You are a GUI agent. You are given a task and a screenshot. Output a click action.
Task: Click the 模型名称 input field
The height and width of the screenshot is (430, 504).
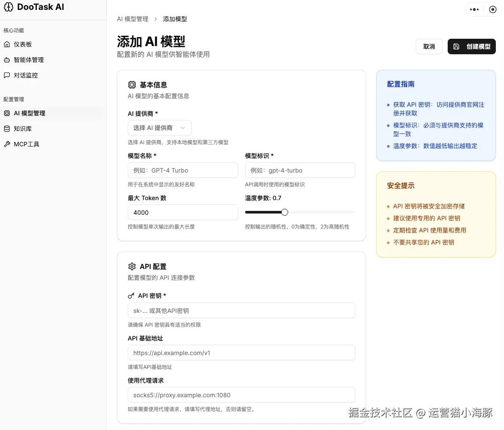(183, 170)
